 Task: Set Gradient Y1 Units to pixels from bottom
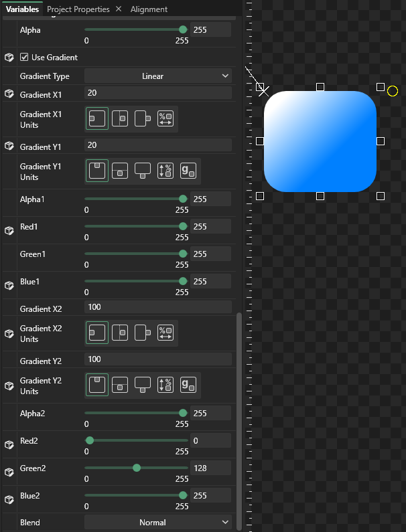coord(143,171)
